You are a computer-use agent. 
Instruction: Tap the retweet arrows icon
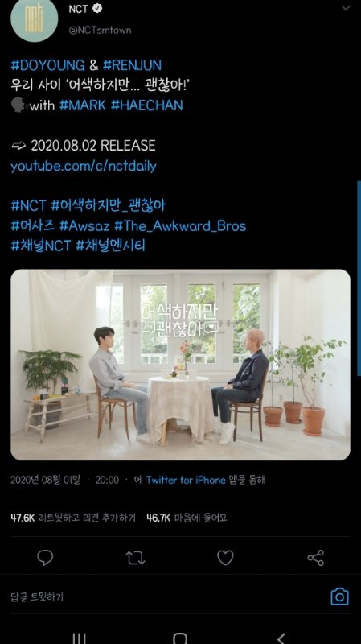coord(135,558)
